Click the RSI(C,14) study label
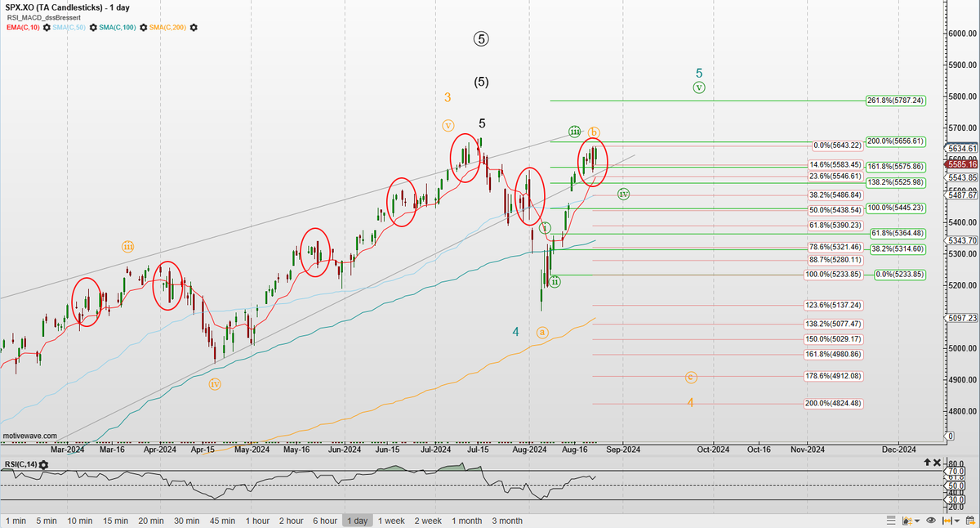 20,465
